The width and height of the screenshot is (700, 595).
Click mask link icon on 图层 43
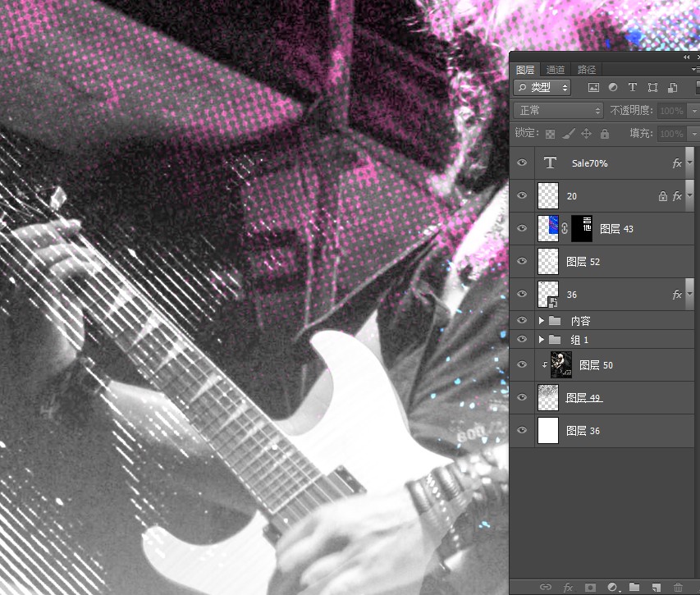coord(565,228)
